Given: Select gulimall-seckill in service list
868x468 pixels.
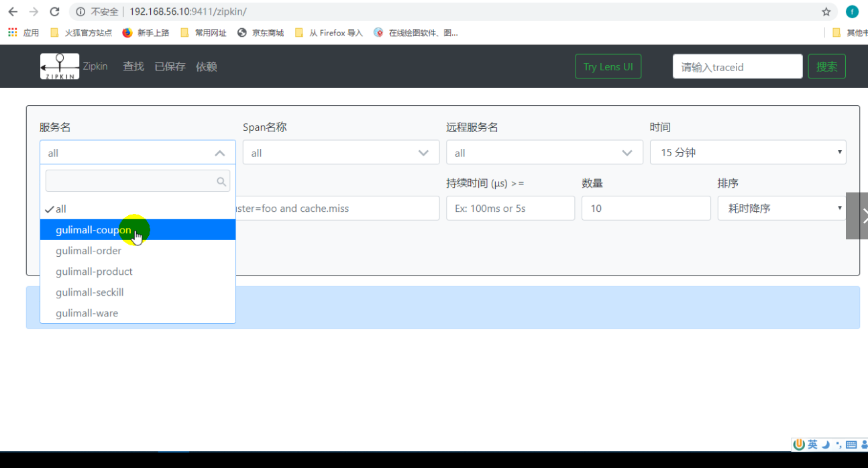Looking at the screenshot, I should click(x=138, y=292).
